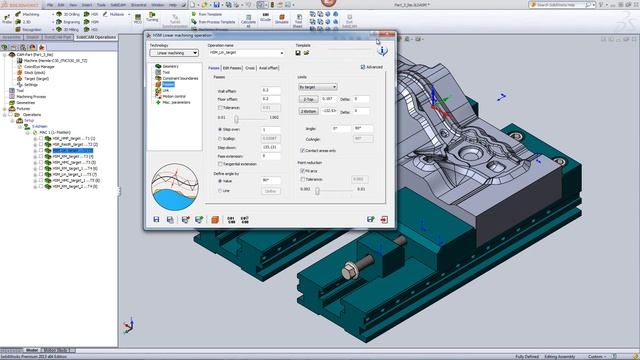
Task: Click the 3D Drilling ribbon button
Action: point(68,14)
